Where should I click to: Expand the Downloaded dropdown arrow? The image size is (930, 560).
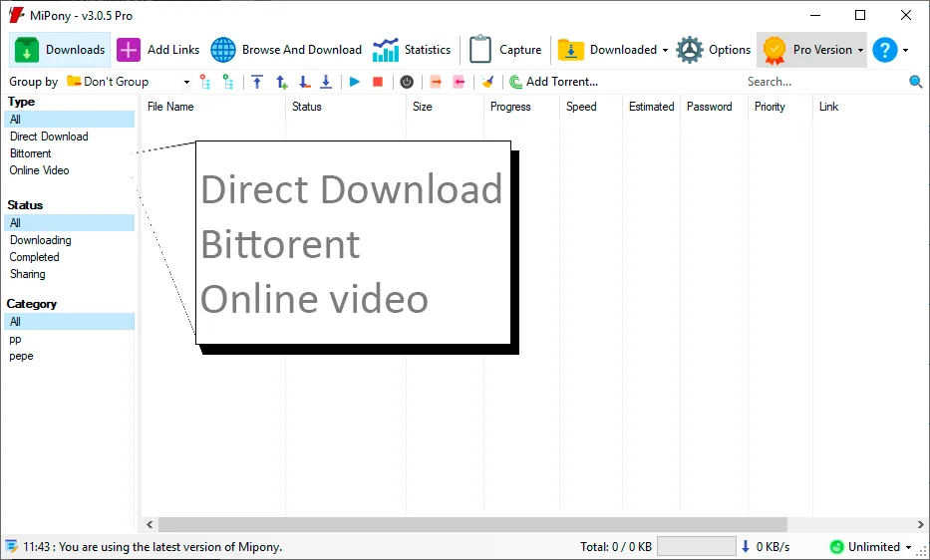[665, 51]
